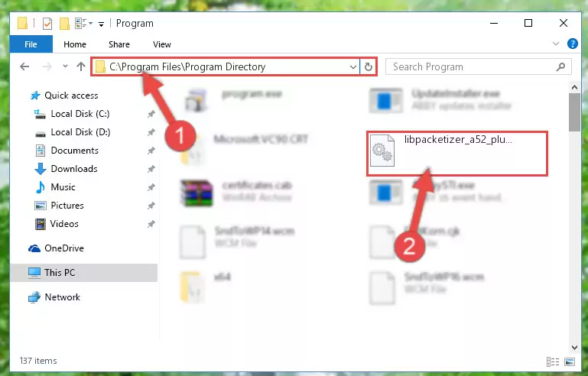Select the Microsoft.VC90.CRT folder
The image size is (588, 376).
click(x=244, y=148)
